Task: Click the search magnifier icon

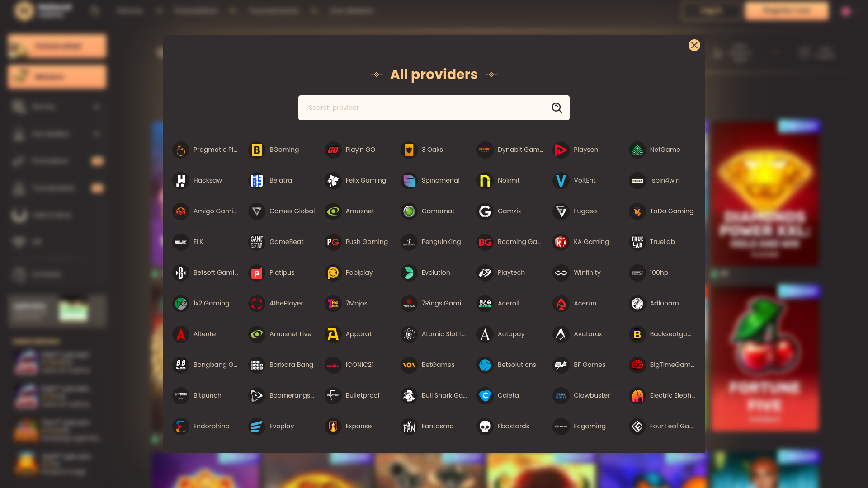Action: [x=557, y=108]
